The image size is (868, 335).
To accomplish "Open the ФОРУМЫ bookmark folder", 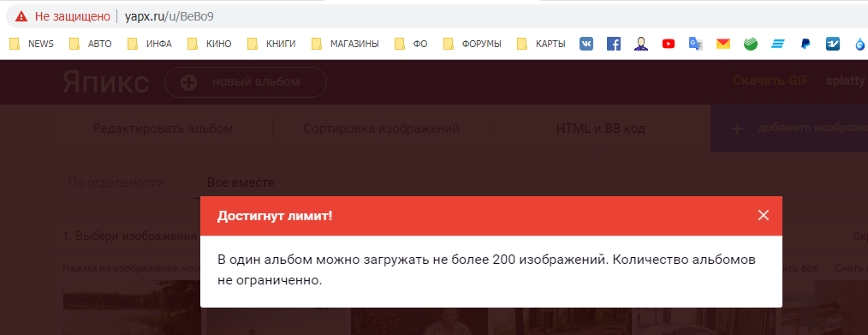I will point(473,44).
